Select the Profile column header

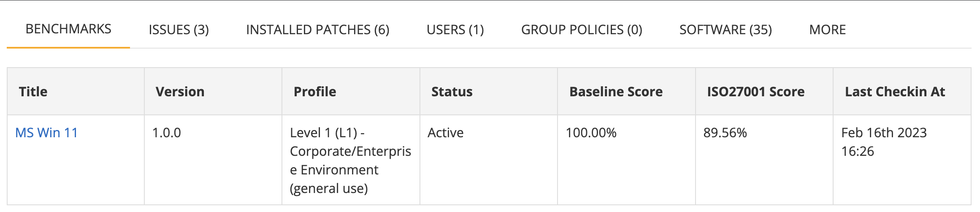(x=315, y=92)
